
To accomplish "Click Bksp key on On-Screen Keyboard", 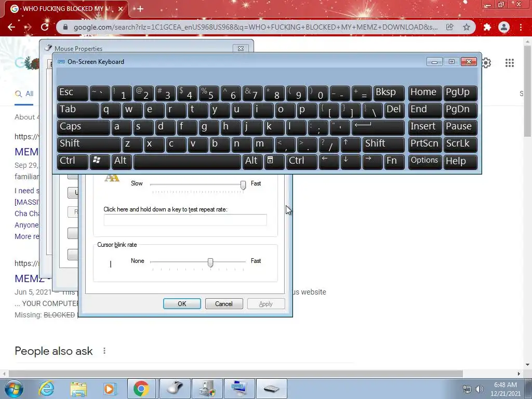I will tap(389, 93).
